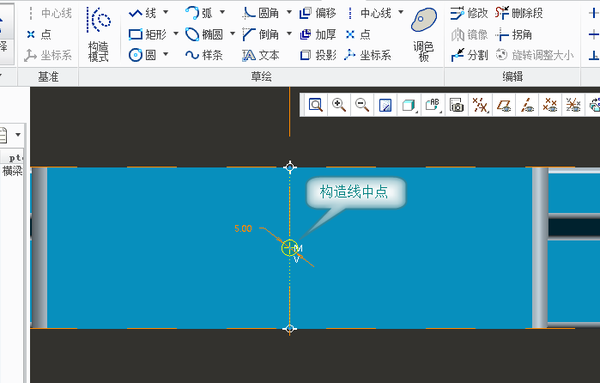Click the 修改 modify button
The height and width of the screenshot is (383, 600).
pos(469,13)
